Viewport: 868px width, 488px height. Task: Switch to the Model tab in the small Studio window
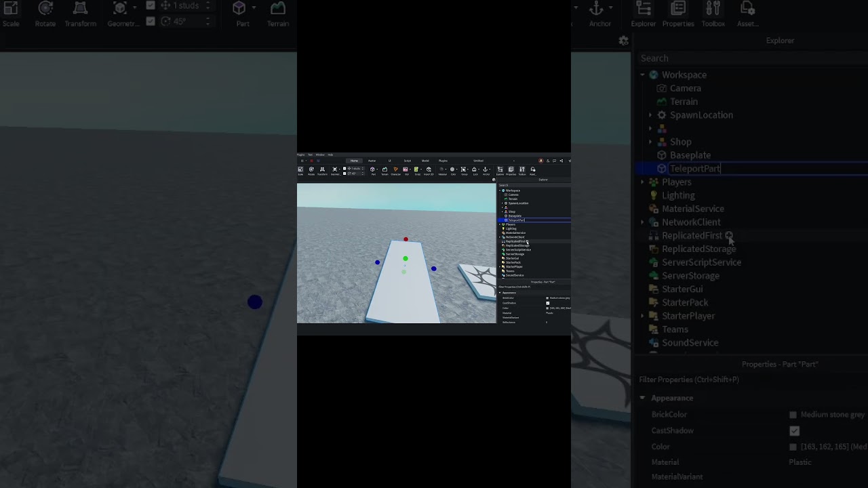click(425, 161)
